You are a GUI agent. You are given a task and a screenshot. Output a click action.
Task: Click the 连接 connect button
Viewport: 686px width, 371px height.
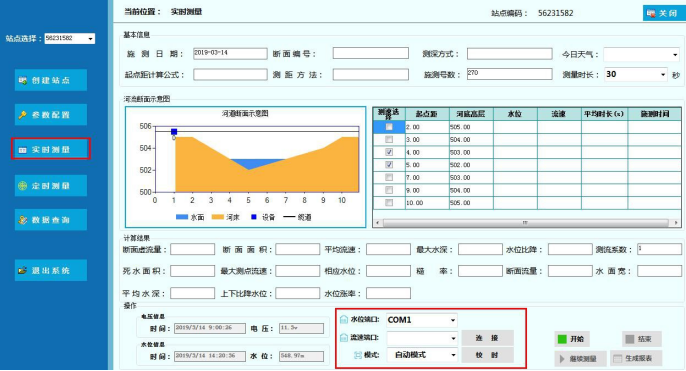(487, 338)
